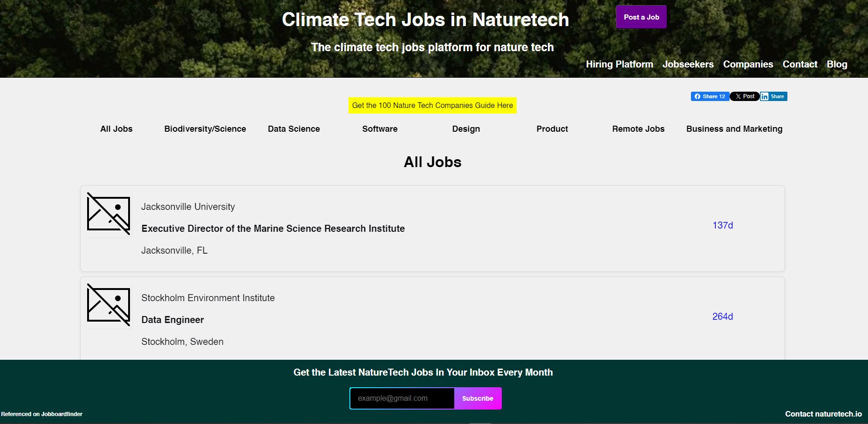868x424 pixels.
Task: Click the Jacksonville University placeholder logo image
Action: point(109,214)
